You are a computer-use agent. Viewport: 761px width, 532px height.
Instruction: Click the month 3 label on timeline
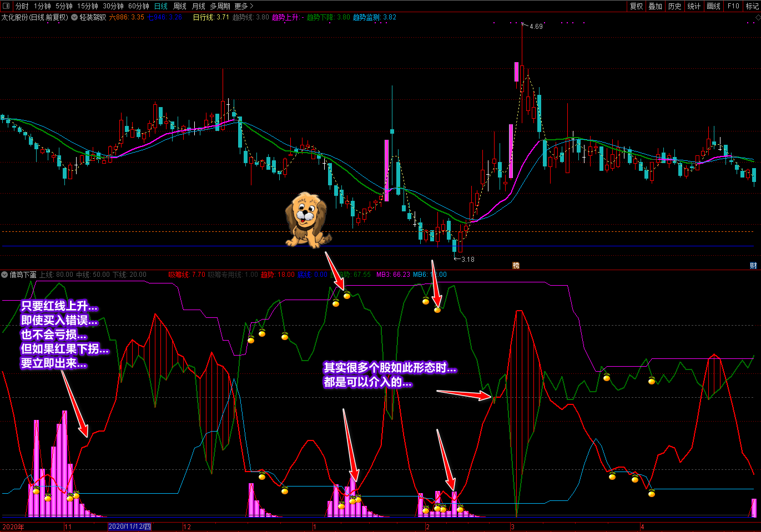pyautogui.click(x=512, y=527)
